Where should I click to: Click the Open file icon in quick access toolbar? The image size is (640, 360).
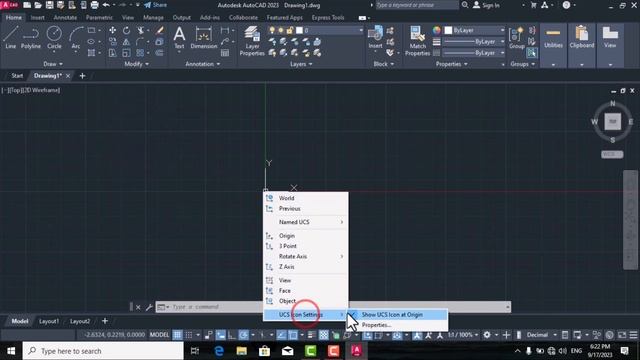tap(38, 5)
